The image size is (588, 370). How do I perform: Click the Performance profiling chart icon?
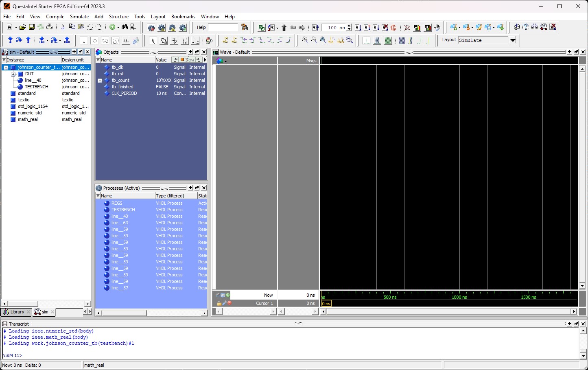pyautogui.click(x=417, y=28)
